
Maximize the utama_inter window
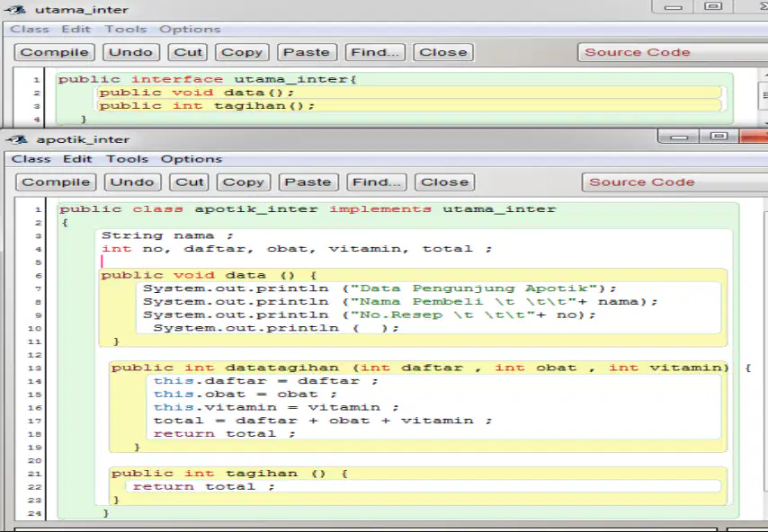714,6
